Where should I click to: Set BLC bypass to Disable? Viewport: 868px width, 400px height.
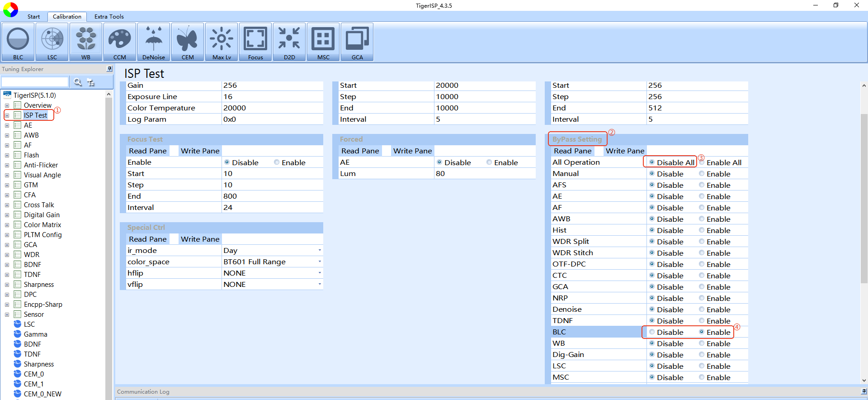coord(652,332)
